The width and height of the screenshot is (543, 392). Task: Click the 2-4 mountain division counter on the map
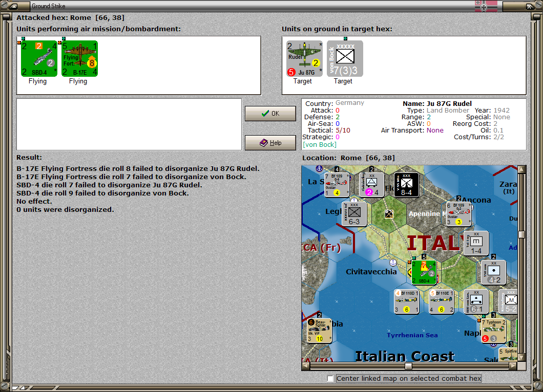pos(371,185)
